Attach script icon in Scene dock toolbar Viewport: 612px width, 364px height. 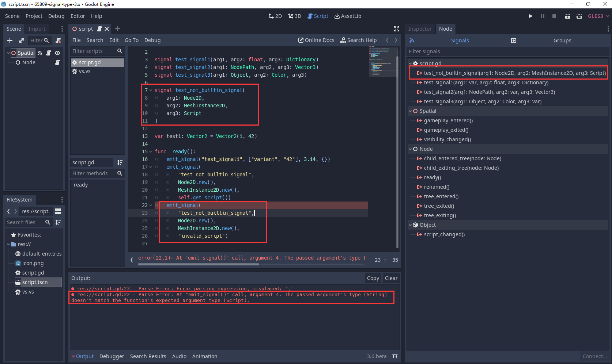tap(58, 41)
